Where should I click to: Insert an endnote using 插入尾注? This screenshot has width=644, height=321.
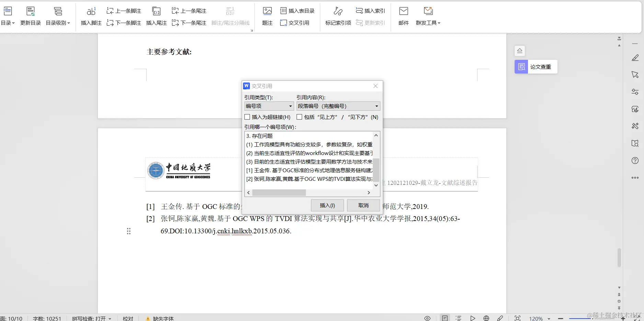coord(156,15)
